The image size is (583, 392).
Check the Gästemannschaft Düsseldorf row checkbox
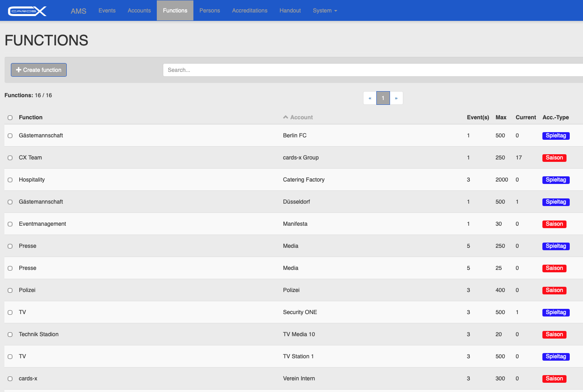[10, 202]
